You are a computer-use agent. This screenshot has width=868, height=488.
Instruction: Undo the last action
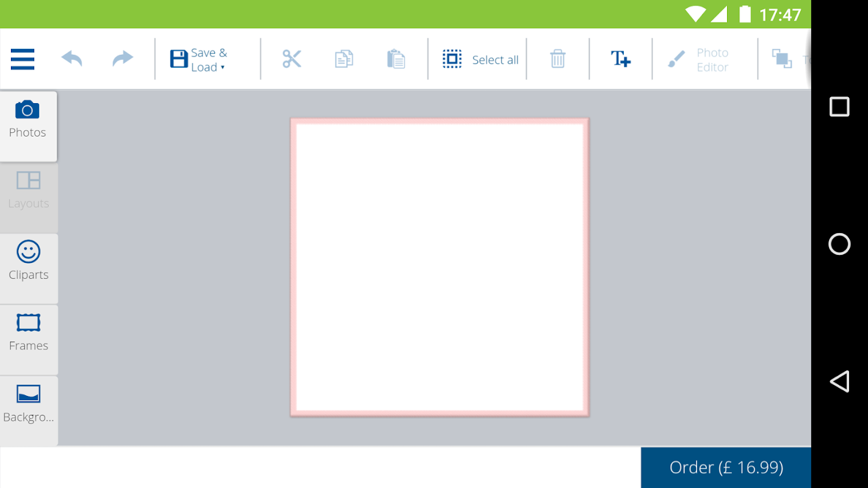point(72,59)
